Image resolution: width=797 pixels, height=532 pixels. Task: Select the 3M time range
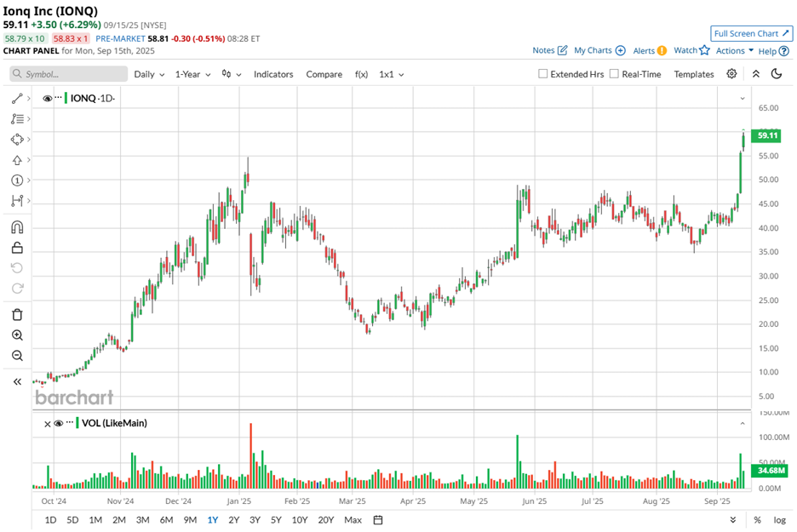[x=142, y=520]
